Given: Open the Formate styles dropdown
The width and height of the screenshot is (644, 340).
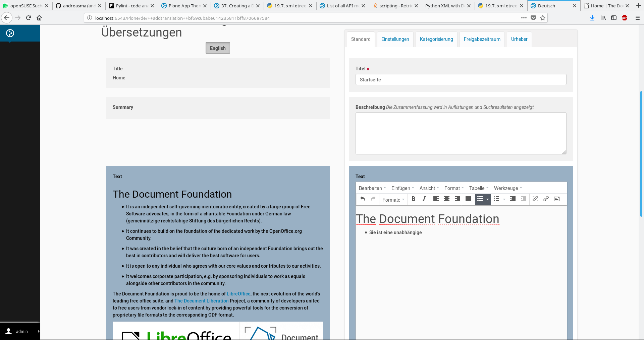Looking at the screenshot, I should pos(393,200).
